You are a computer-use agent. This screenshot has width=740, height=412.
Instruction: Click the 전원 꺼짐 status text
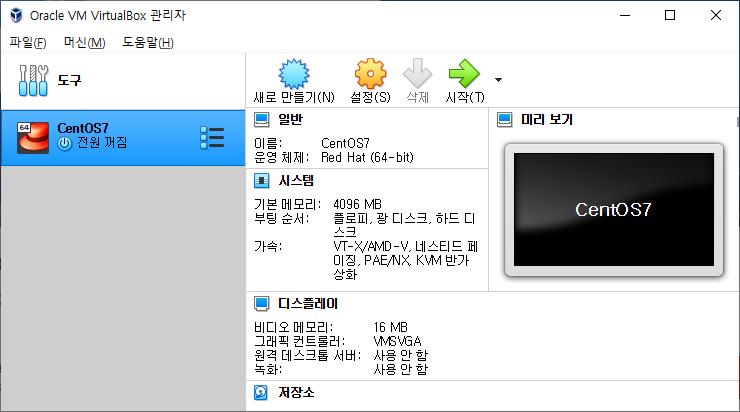[102, 143]
